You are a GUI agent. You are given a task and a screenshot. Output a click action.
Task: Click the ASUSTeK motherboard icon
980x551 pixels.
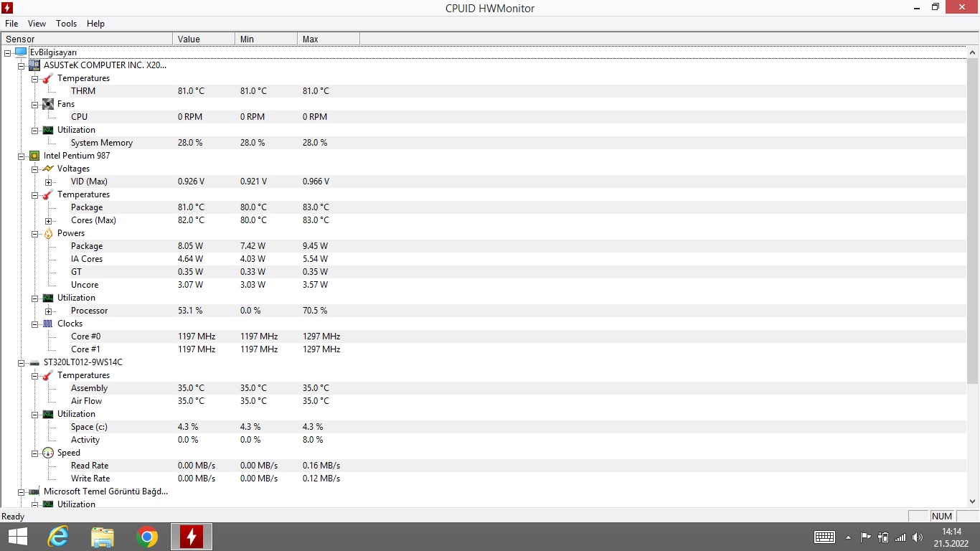pos(34,65)
